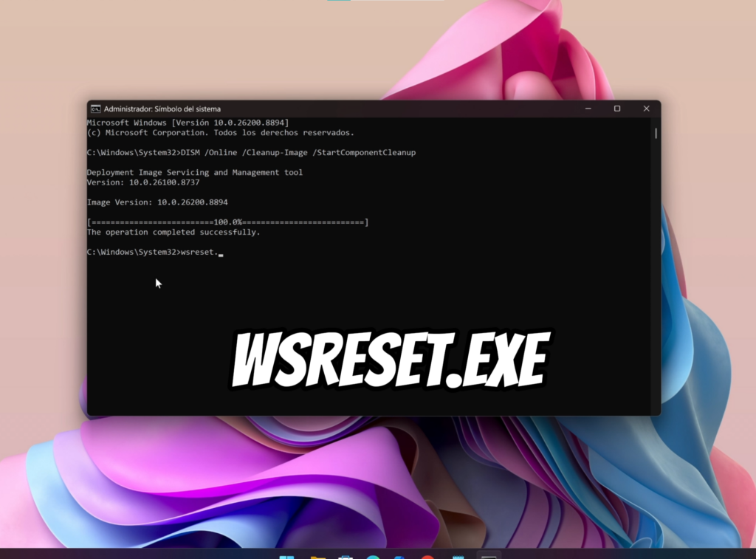Click the WSRESET.EXE overlay caption
The image size is (756, 559).
391,360
